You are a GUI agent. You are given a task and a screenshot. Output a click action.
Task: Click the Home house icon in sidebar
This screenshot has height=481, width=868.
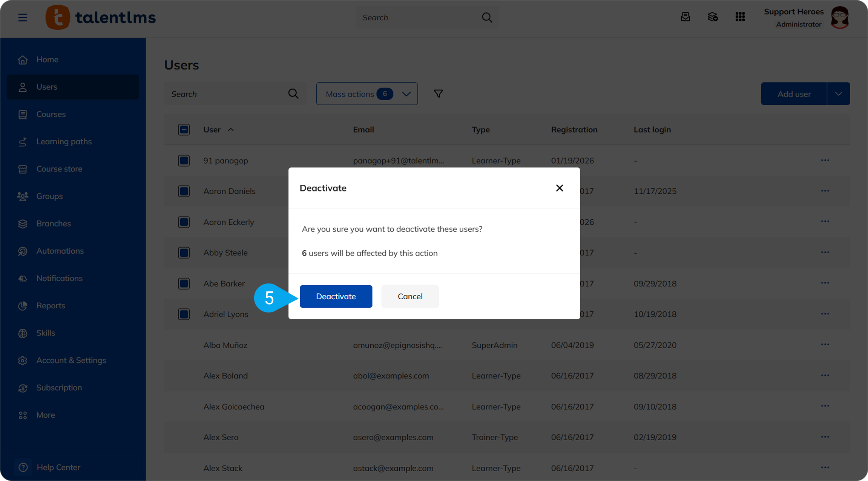point(23,60)
